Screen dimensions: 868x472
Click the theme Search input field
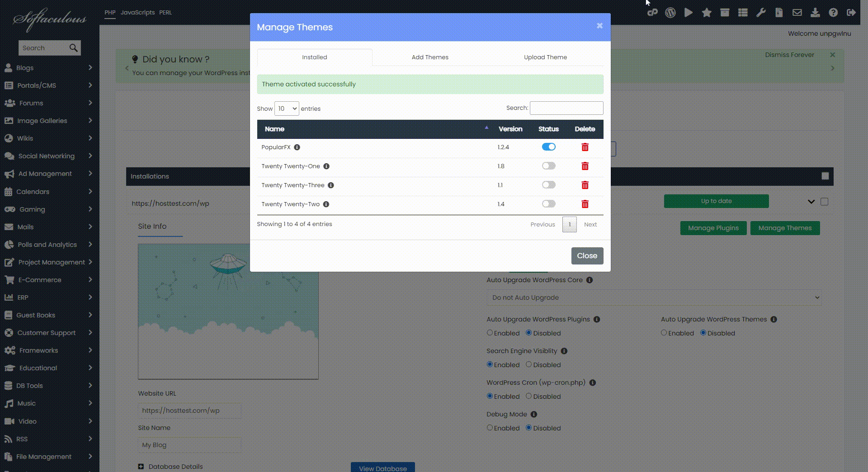click(566, 108)
